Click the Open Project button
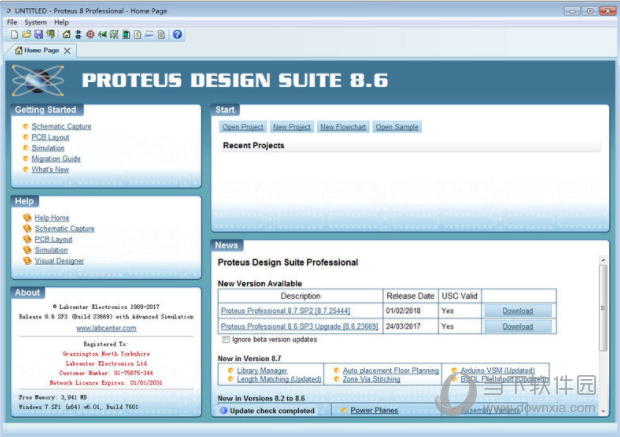Screen dimensions: 620x437 click(x=243, y=127)
